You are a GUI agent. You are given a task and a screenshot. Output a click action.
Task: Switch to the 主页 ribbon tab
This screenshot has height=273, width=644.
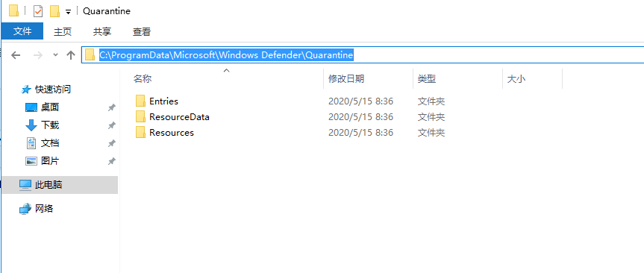tap(63, 31)
